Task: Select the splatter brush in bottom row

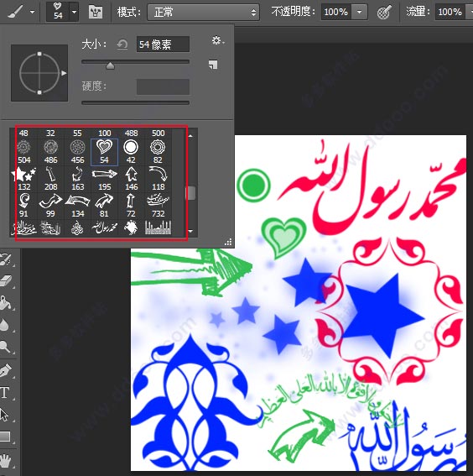Action: (x=131, y=228)
